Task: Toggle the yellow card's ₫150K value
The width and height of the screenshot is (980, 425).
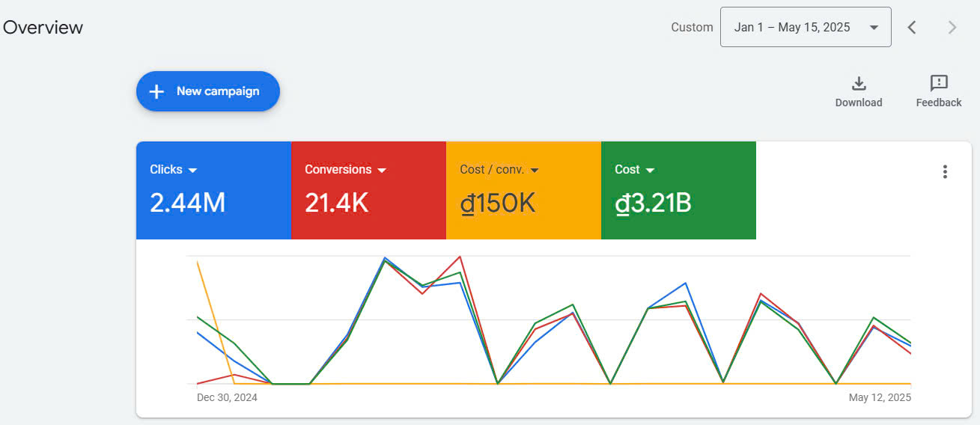Action: [497, 203]
